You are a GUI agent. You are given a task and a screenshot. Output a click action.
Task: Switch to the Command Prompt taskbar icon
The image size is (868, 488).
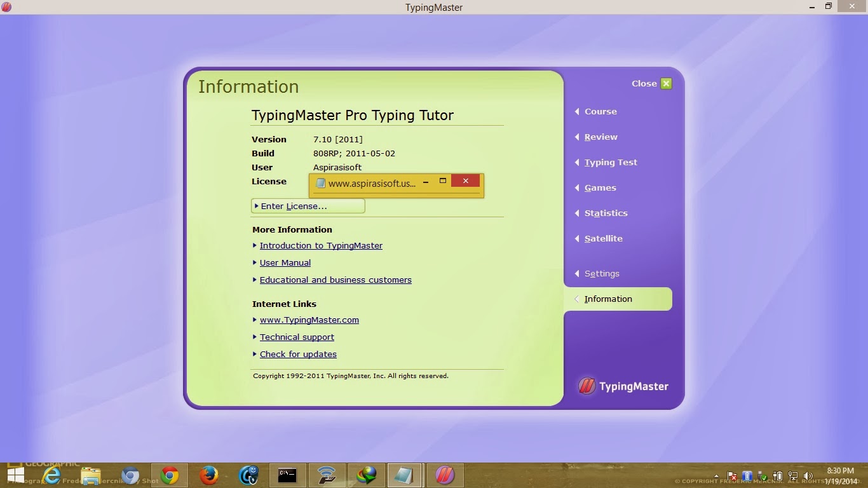(x=287, y=475)
